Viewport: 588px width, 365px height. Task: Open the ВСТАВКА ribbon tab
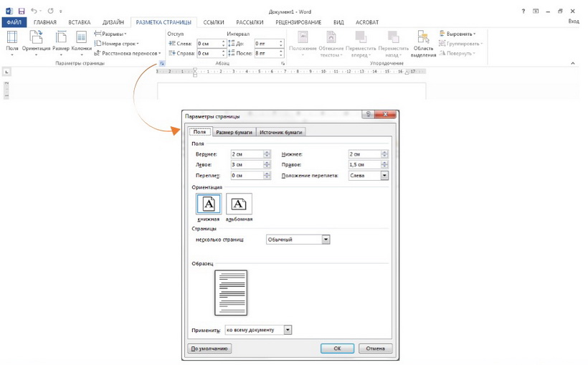tap(79, 22)
